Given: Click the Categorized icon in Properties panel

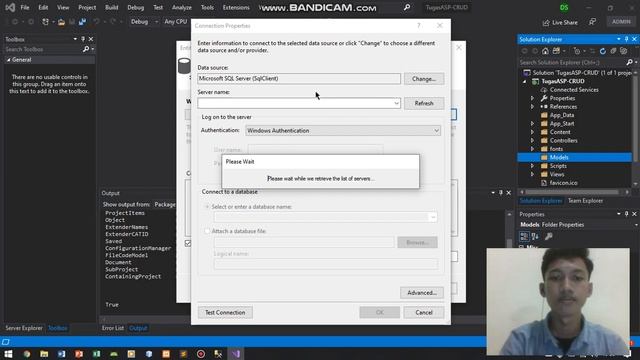Looking at the screenshot, I should (524, 236).
